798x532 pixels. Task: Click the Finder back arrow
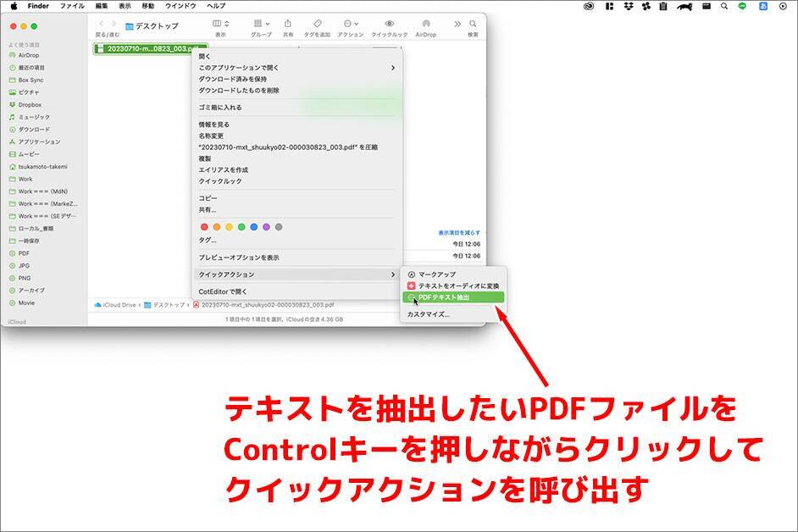pos(102,24)
